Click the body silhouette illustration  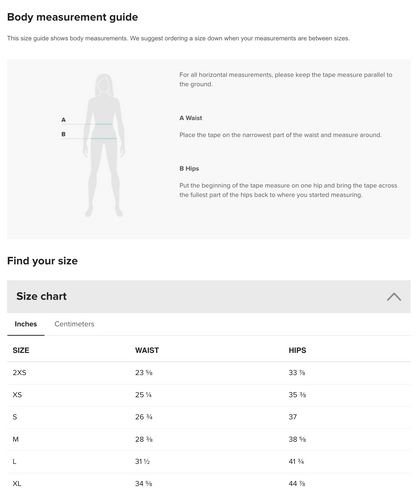104,145
